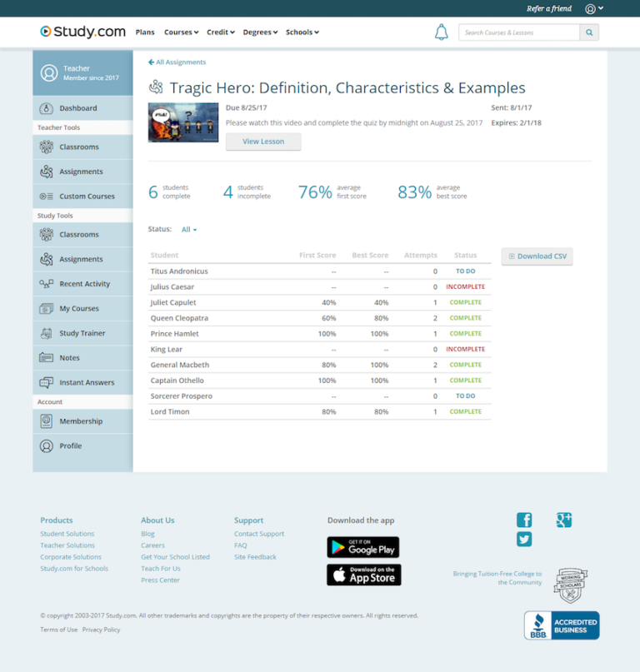Expand the user account dropdown
This screenshot has width=640, height=672.
(x=593, y=8)
